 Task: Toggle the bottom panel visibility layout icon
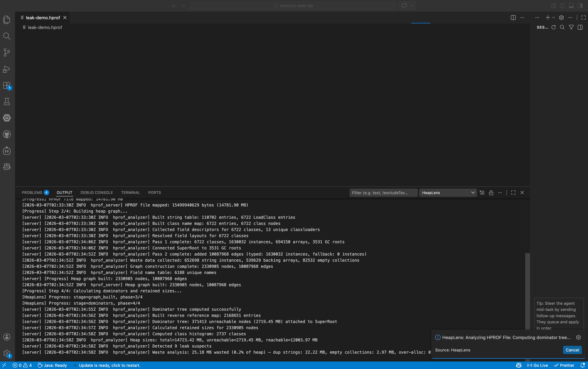[571, 6]
